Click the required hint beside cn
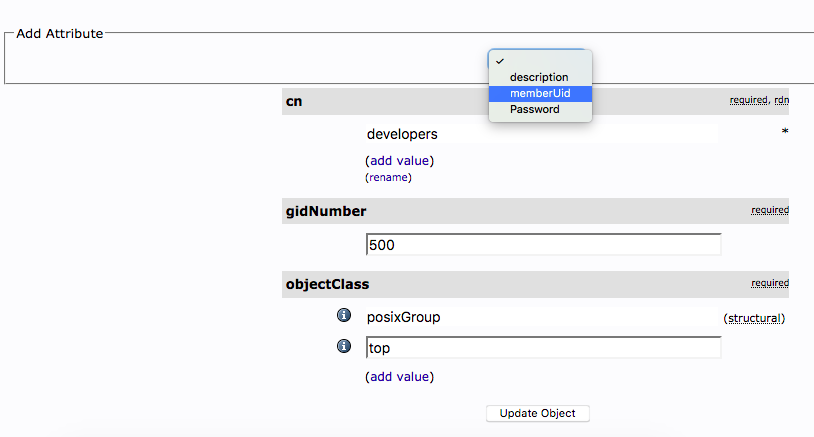814x437 pixels. click(748, 100)
